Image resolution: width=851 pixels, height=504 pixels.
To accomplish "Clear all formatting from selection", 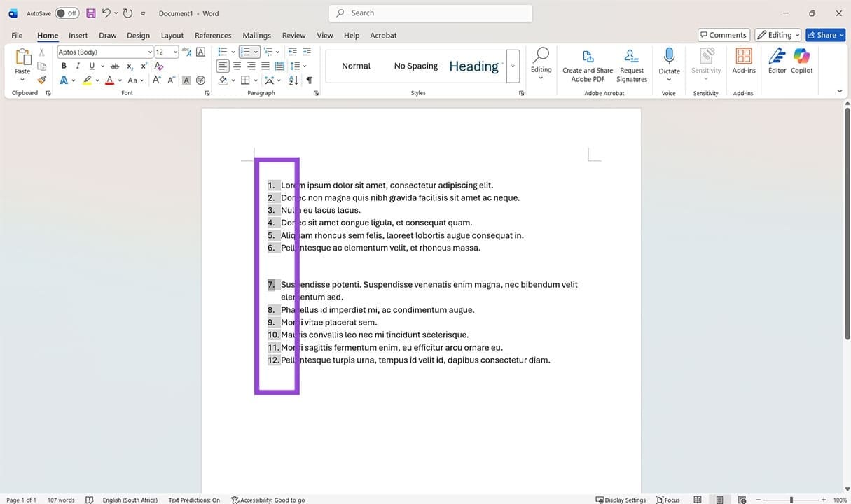I will 158,66.
